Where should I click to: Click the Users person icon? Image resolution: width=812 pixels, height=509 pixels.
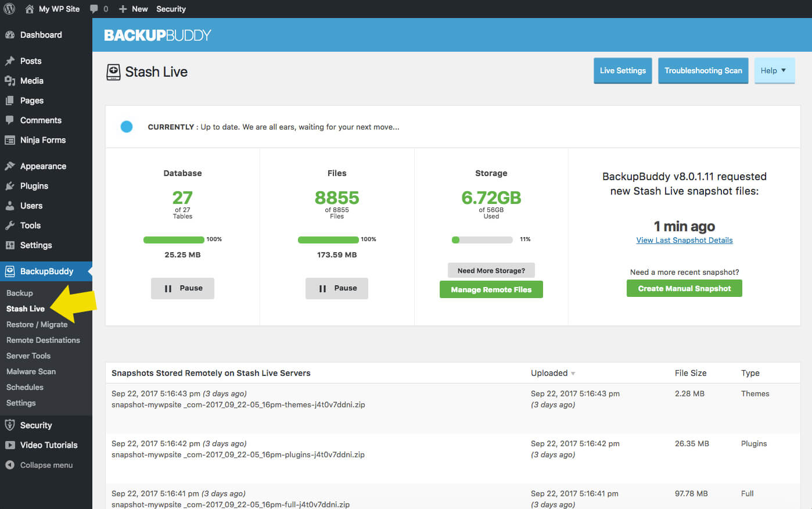10,206
